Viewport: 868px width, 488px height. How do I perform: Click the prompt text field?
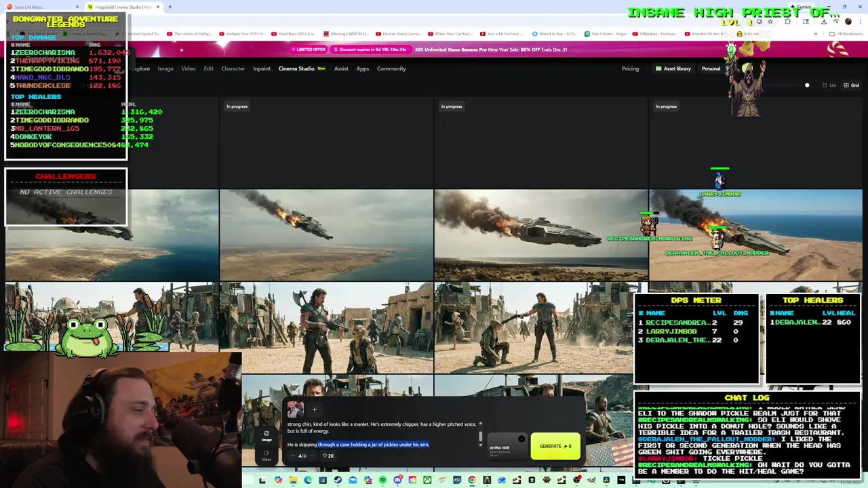(383, 434)
